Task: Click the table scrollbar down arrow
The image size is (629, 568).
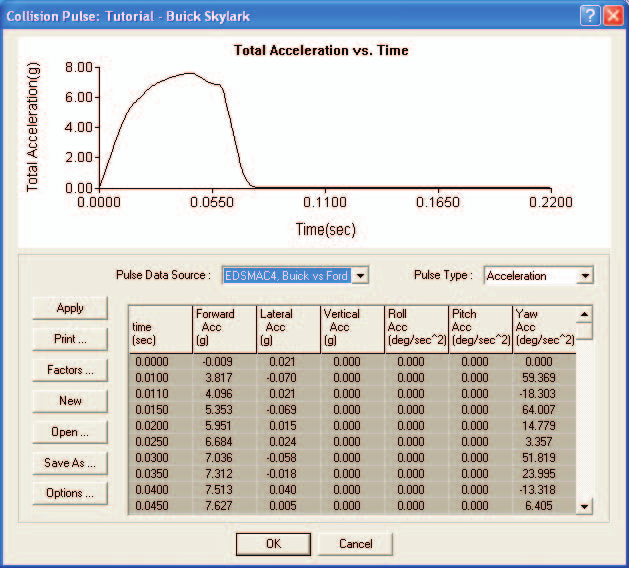Action: click(584, 506)
